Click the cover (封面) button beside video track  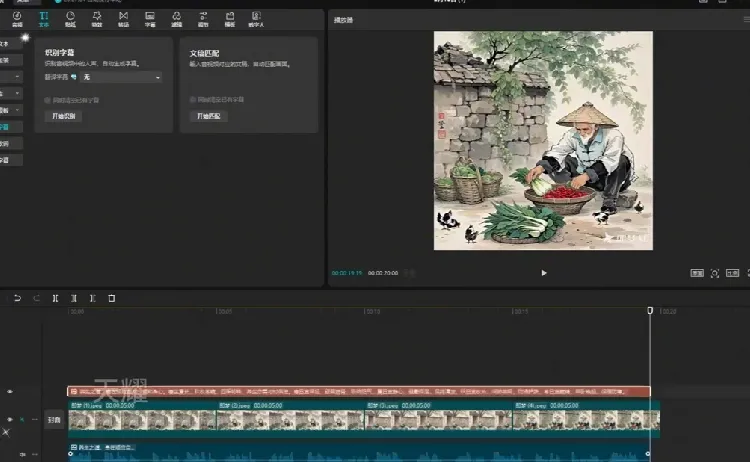tap(54, 420)
